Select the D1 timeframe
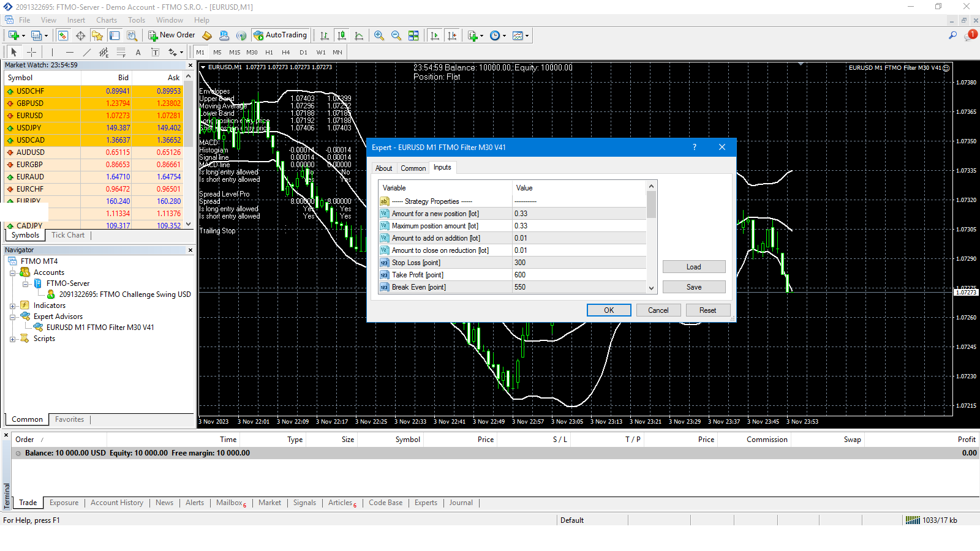Image resolution: width=980 pixels, height=551 pixels. [303, 53]
